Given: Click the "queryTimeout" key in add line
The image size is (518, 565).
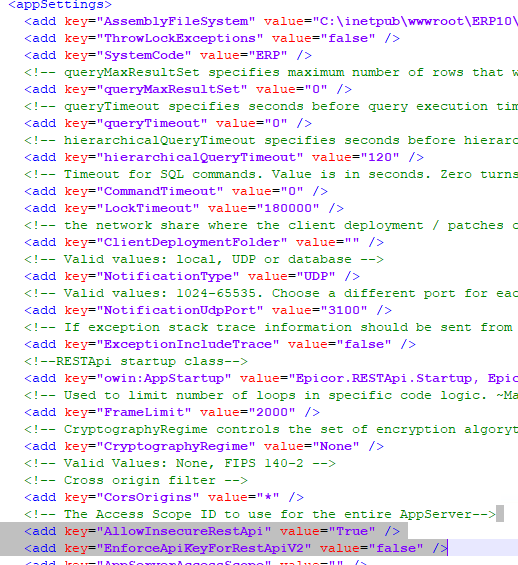Looking at the screenshot, I should (152, 124).
